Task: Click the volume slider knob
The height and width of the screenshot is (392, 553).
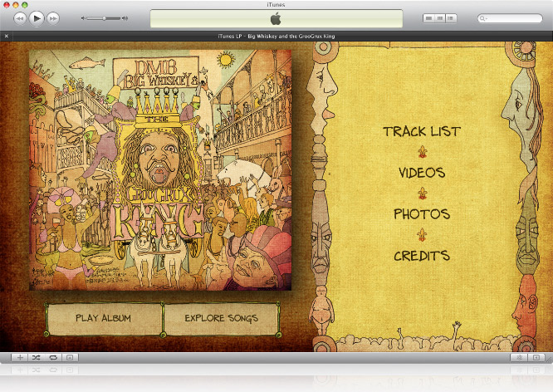Action: pyautogui.click(x=105, y=18)
